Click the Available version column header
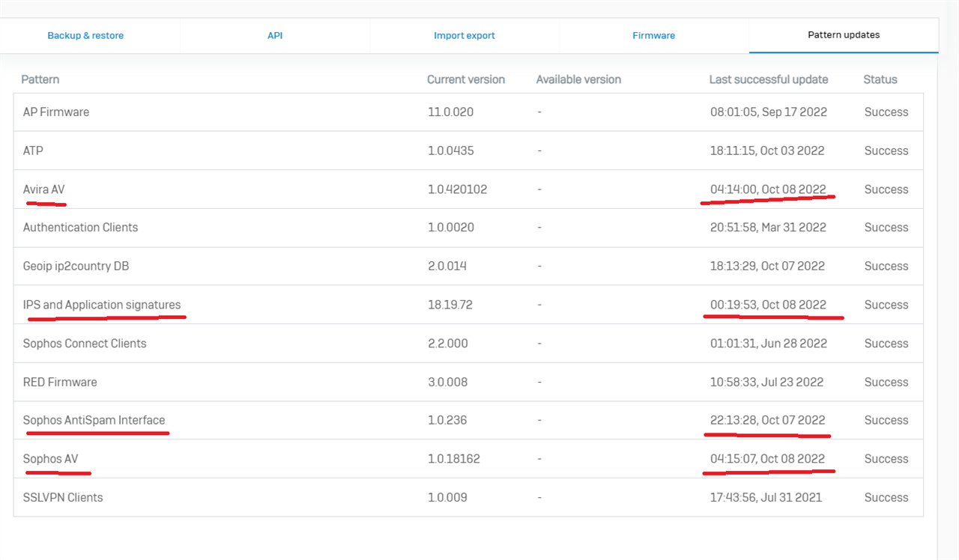Image resolution: width=959 pixels, height=560 pixels. coord(578,79)
